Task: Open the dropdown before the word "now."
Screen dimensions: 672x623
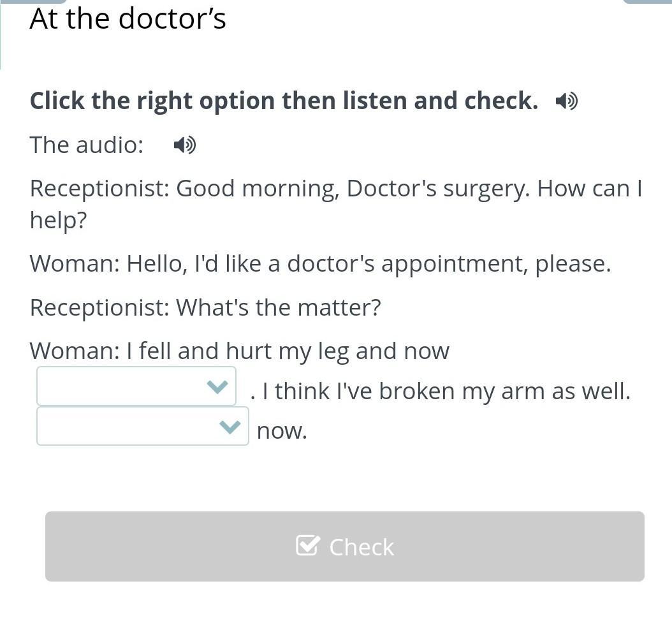Action: [x=142, y=426]
